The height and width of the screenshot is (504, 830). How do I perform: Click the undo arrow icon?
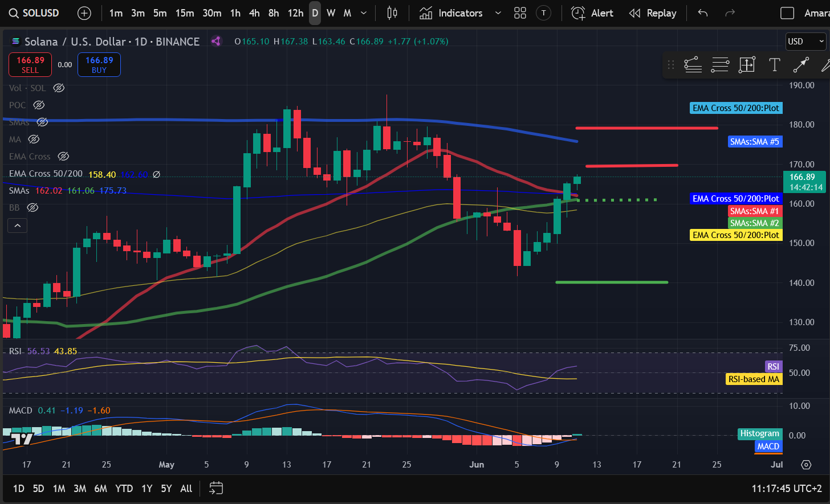pos(703,13)
